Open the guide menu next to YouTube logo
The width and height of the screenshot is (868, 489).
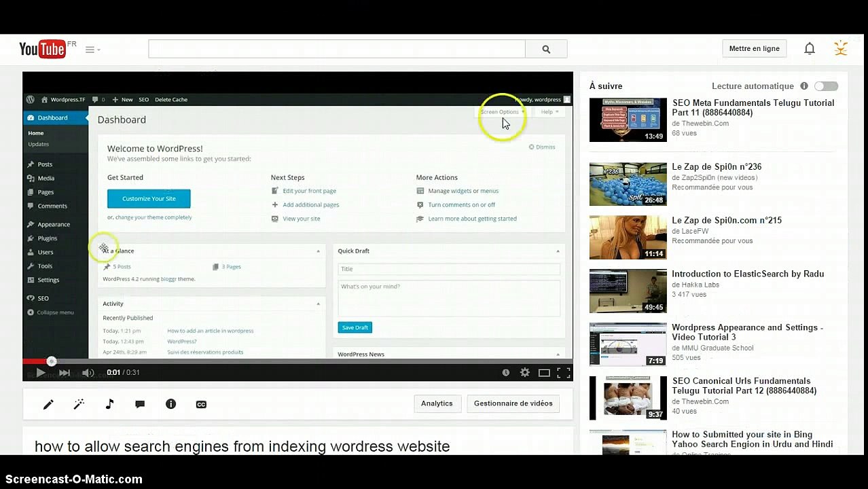[x=92, y=50]
